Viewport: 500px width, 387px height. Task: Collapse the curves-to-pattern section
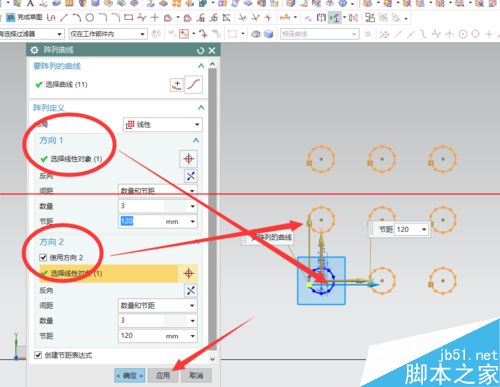click(x=201, y=66)
